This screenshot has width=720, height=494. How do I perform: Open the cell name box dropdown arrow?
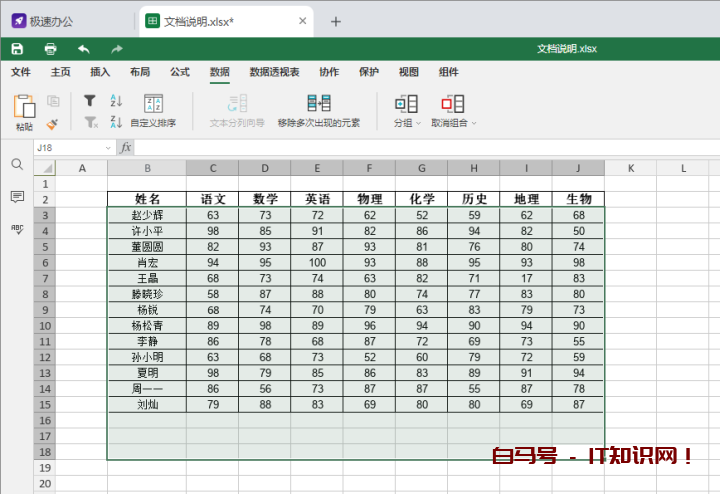(x=108, y=148)
